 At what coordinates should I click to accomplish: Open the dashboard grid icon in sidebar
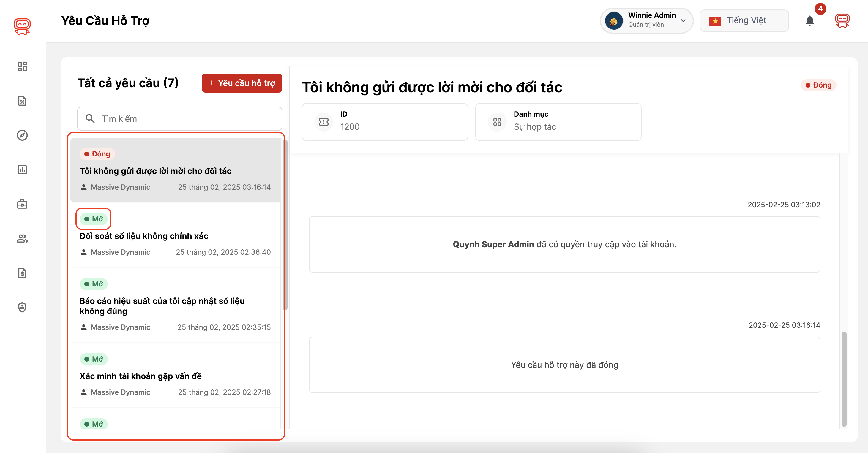[22, 66]
